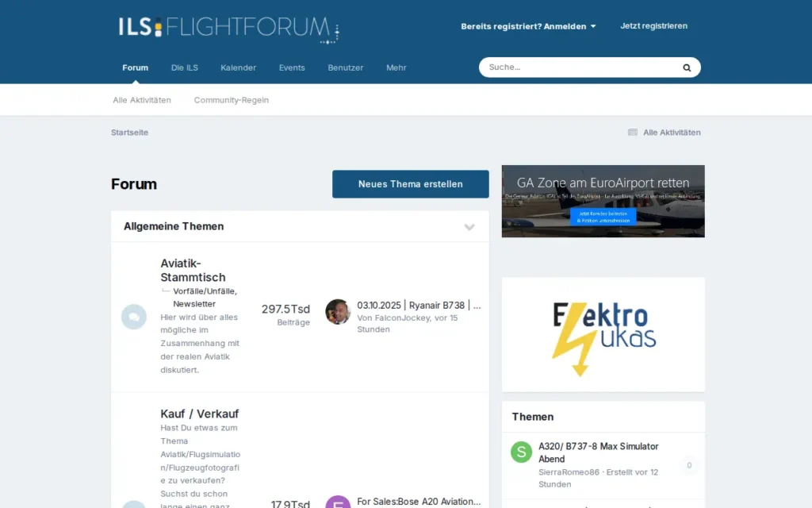Open FalconJockey's avatar photo
This screenshot has width=812, height=508.
click(x=338, y=311)
